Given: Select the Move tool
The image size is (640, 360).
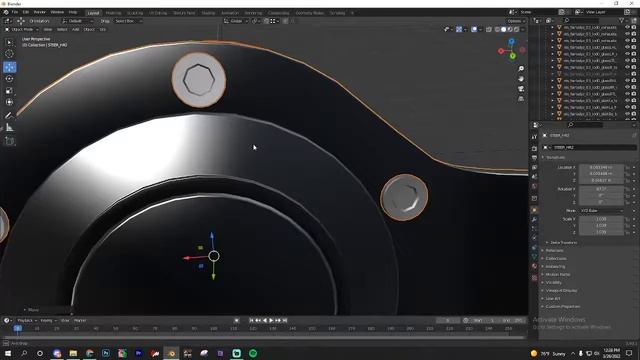Looking at the screenshot, I should coord(9,67).
